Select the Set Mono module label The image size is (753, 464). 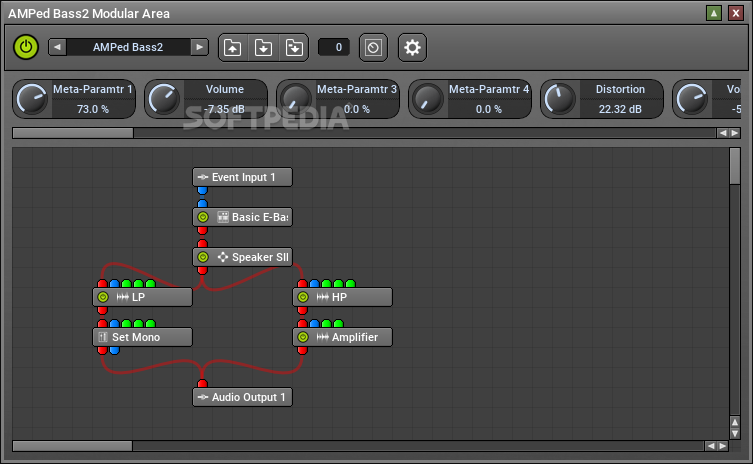[x=136, y=337]
